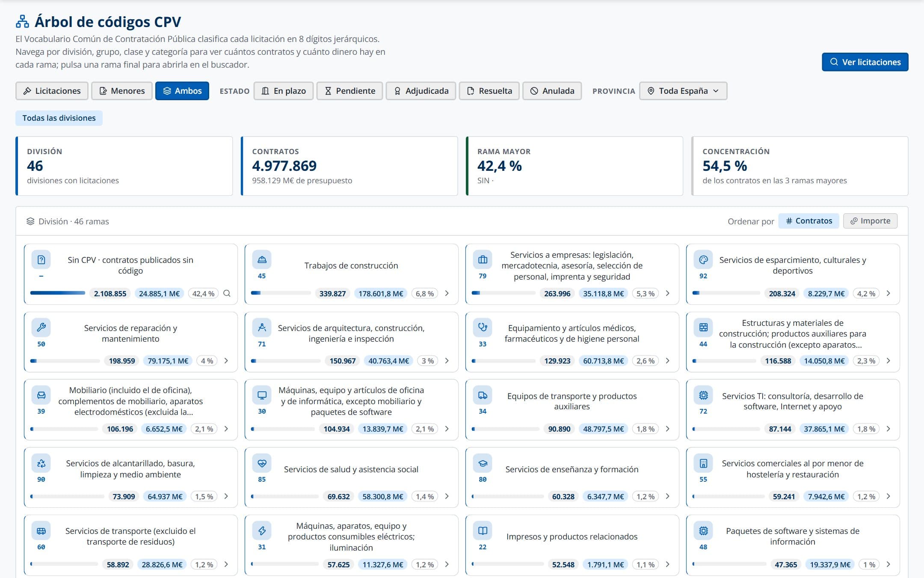The image size is (924, 578).
Task: Click the lightning icon of division 31
Action: coord(262,530)
